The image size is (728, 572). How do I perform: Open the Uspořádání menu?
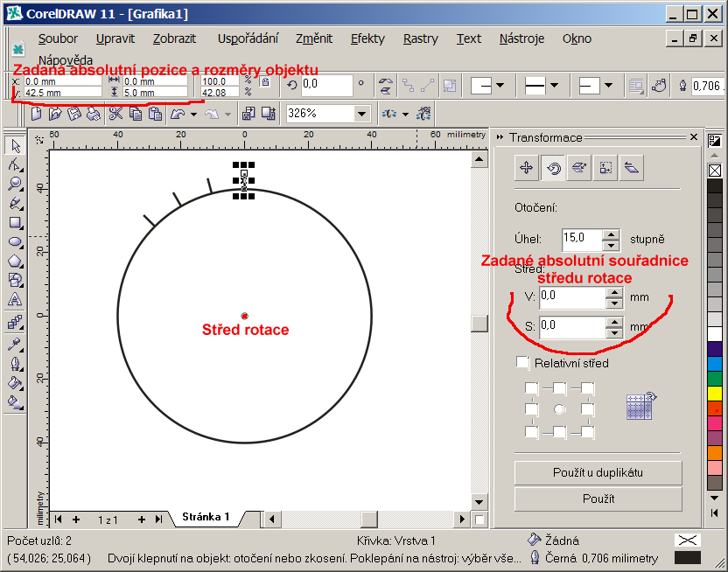[248, 39]
